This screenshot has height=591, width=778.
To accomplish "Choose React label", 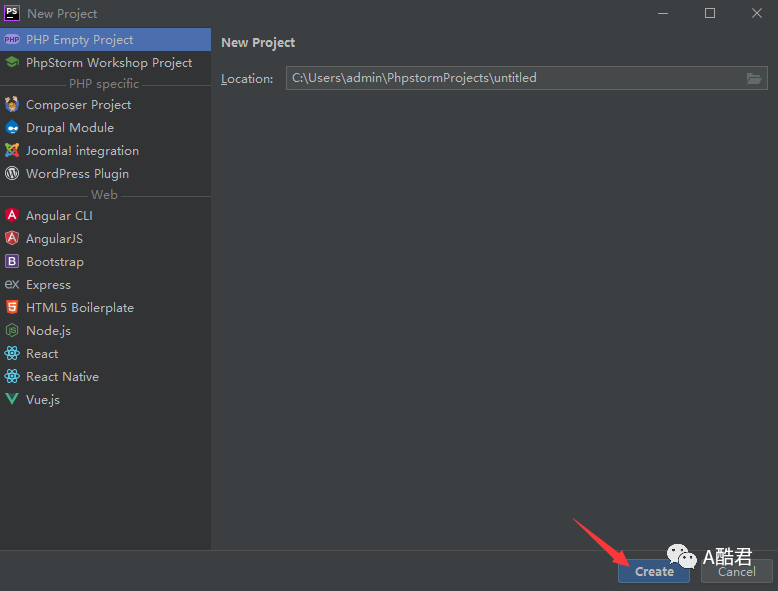I will point(42,353).
